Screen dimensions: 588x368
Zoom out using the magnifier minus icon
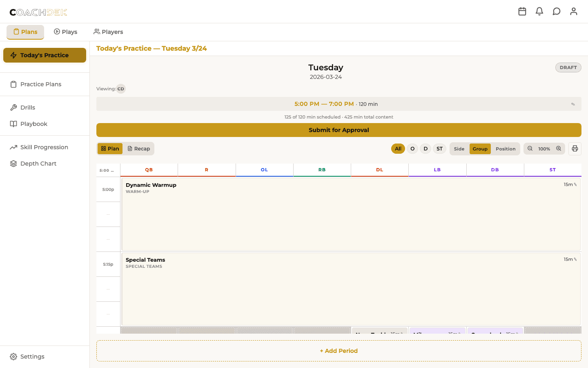point(530,148)
